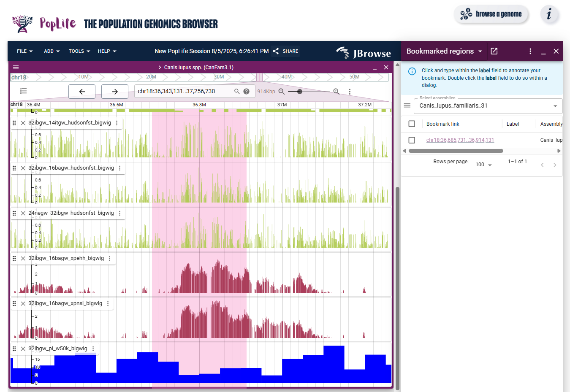Close the 32ibgw_16bagw_xpehh_bigwig track
Image resolution: width=570 pixels, height=392 pixels.
coord(23,258)
